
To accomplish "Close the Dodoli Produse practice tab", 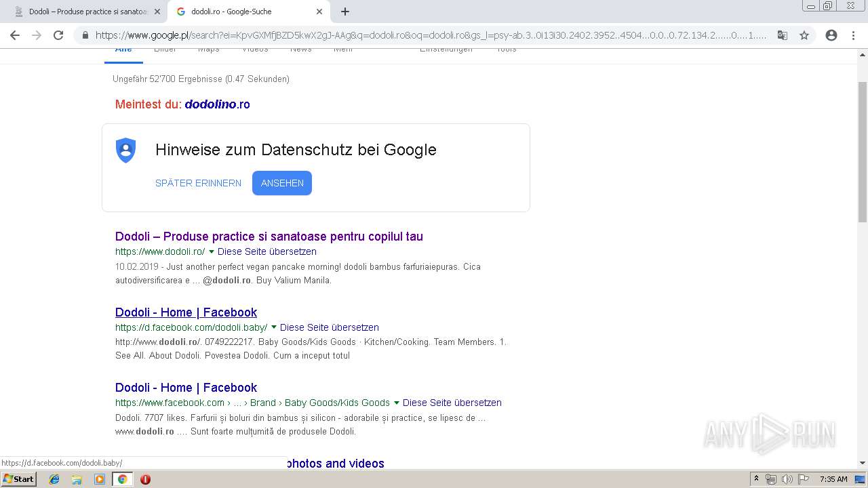I will click(157, 12).
